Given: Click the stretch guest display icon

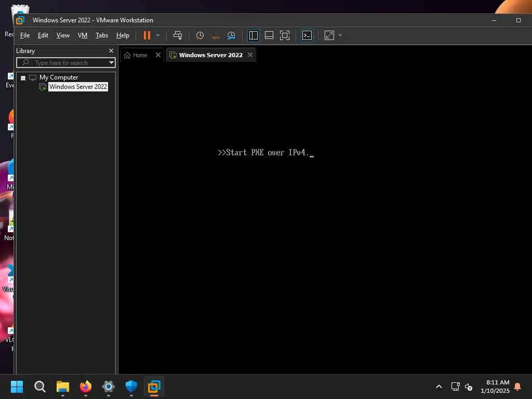Looking at the screenshot, I should (329, 35).
